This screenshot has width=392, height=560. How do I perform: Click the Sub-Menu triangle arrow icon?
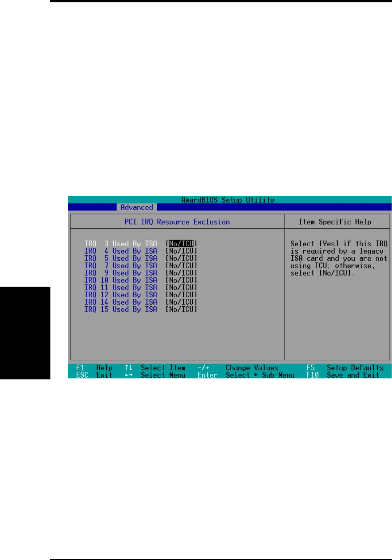(256, 375)
